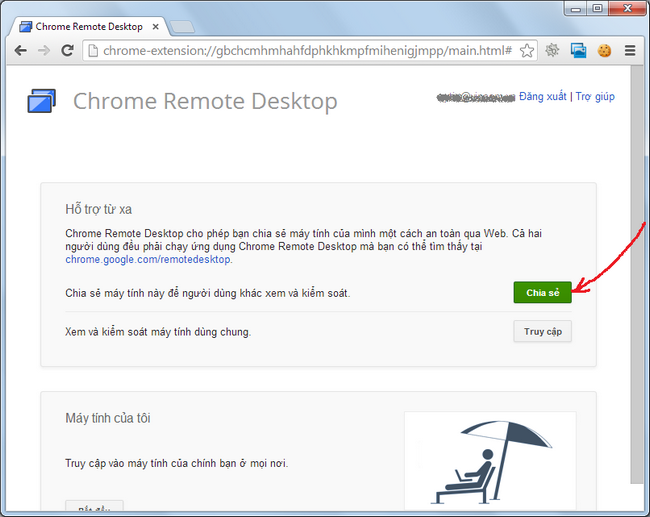Open a new tab

point(181,26)
